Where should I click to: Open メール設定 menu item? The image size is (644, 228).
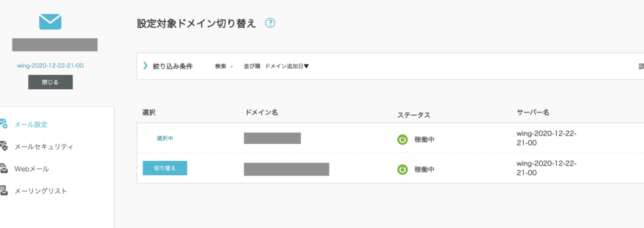31,124
